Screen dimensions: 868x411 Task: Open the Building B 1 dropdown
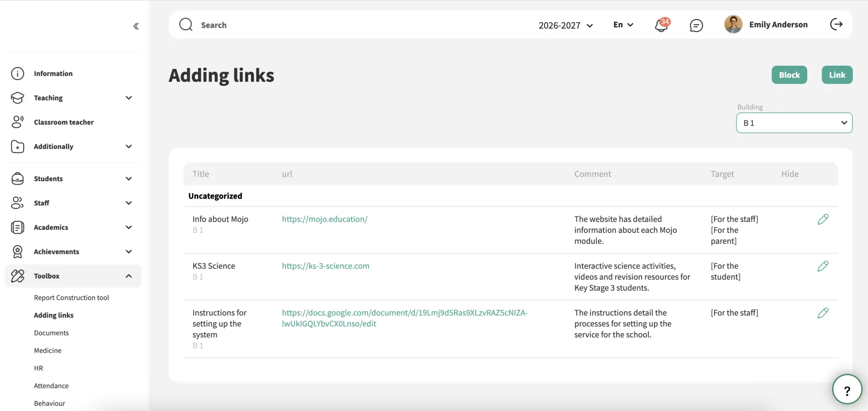tap(794, 123)
